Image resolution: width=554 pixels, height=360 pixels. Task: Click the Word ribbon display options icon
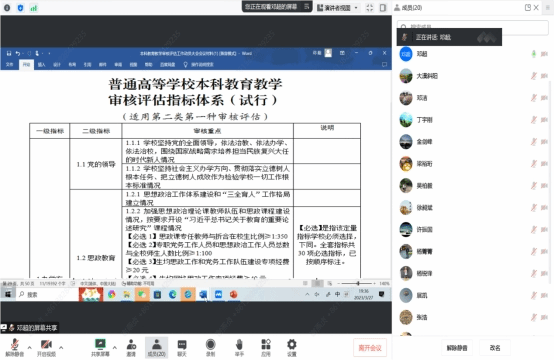coord(342,53)
